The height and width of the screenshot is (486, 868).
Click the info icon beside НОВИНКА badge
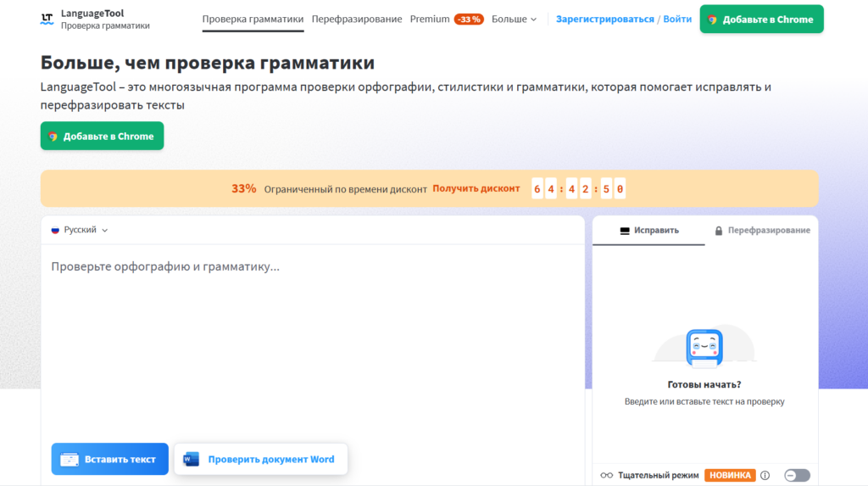click(765, 475)
